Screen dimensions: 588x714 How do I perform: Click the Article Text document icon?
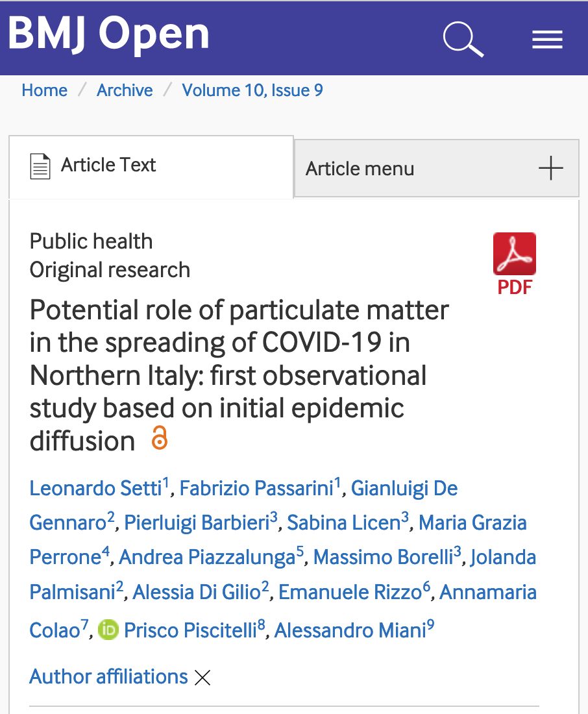click(40, 166)
